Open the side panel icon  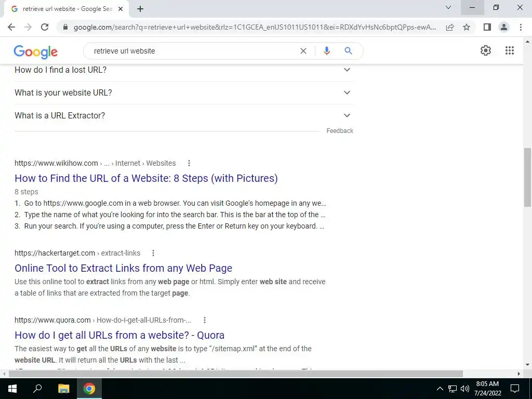(x=487, y=27)
